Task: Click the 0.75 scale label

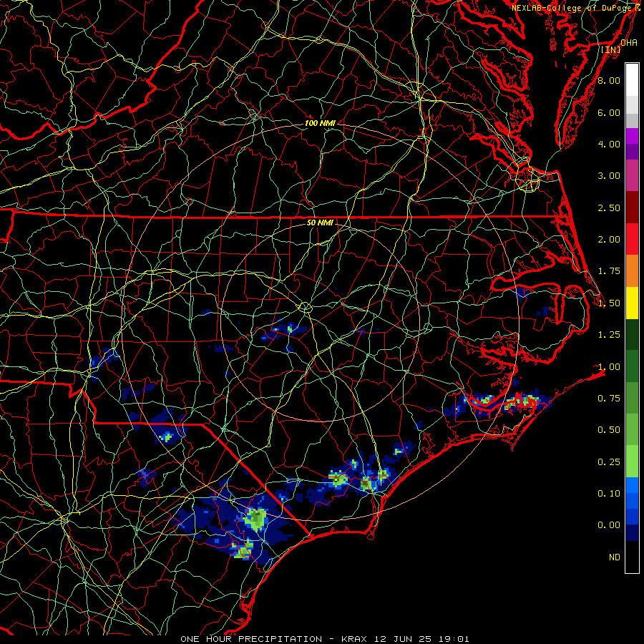Action: point(609,399)
